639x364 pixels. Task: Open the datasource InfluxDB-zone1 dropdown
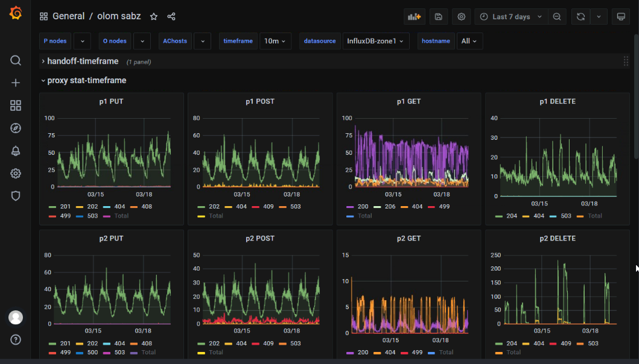(376, 41)
